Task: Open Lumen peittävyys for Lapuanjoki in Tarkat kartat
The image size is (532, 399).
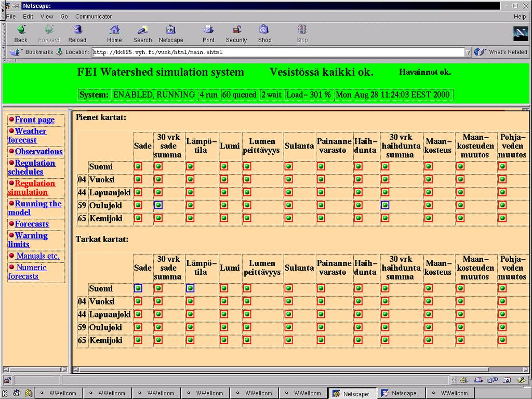Action: [247, 314]
